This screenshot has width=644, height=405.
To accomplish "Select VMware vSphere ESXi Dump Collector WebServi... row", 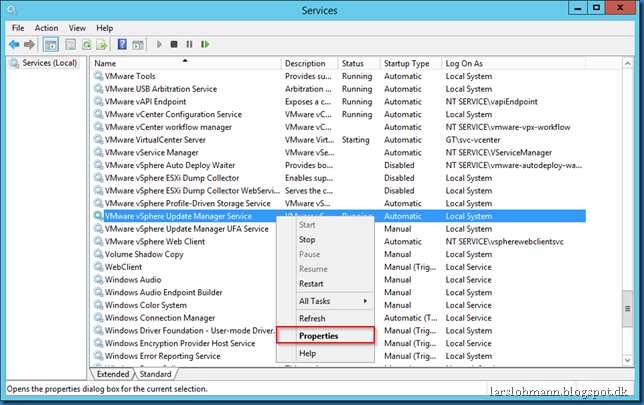I will (x=339, y=191).
